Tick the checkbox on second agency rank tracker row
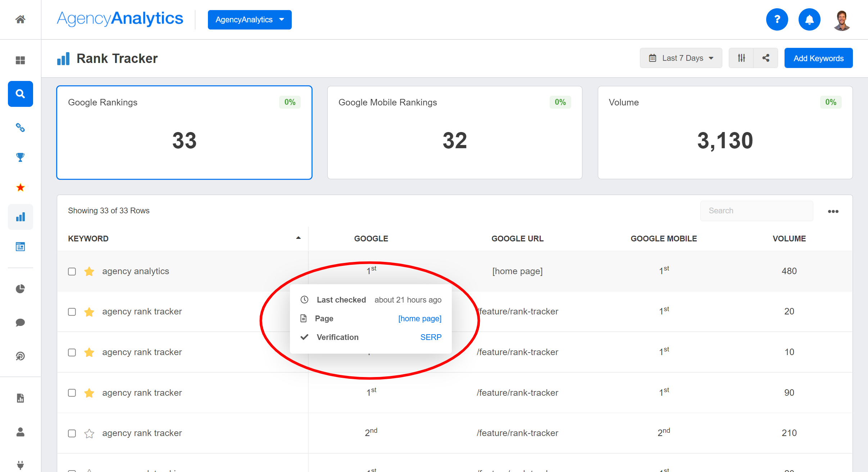The height and width of the screenshot is (472, 868). click(x=72, y=353)
